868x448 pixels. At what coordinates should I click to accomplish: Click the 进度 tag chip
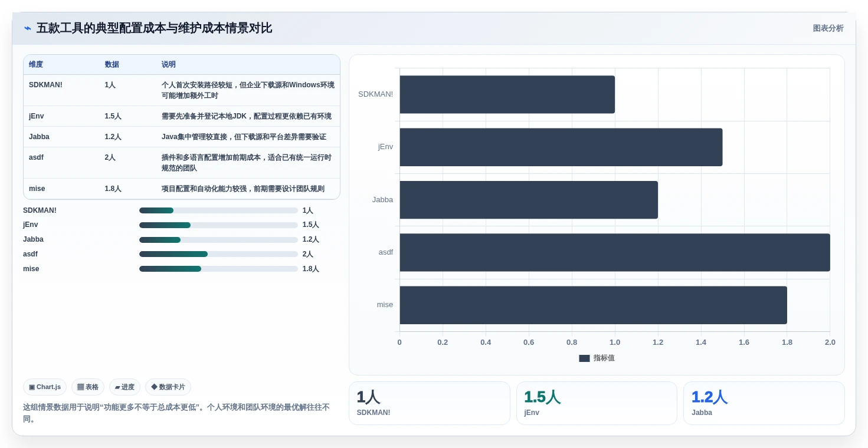point(125,387)
